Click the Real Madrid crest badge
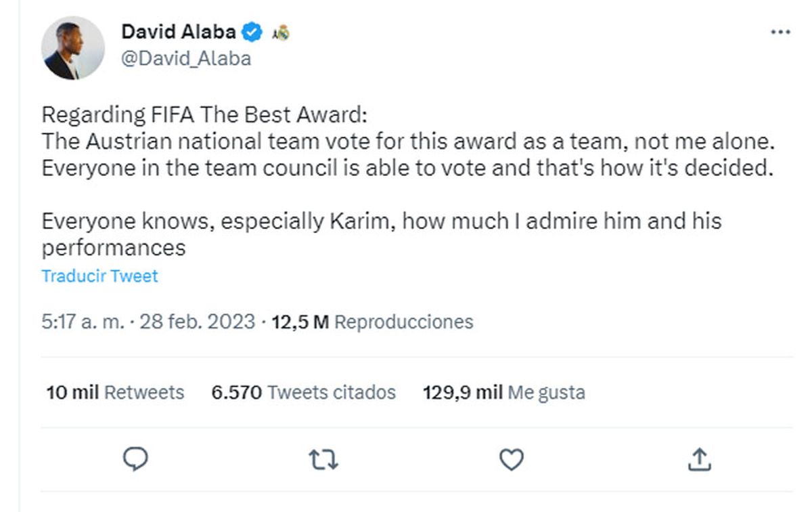This screenshot has height=512, width=812. click(280, 32)
